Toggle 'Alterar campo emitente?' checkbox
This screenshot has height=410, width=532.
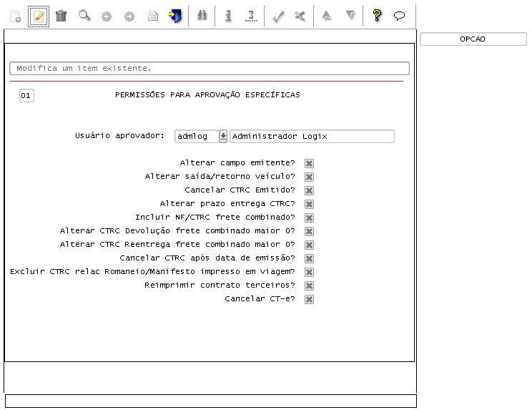pos(309,163)
